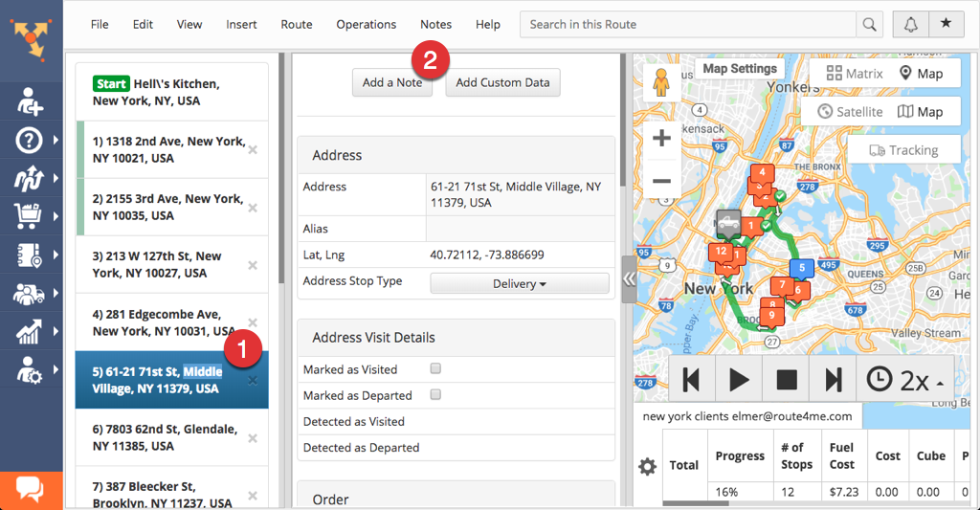Check the Marked as Departed checkbox
This screenshot has width=980, height=510.
point(435,394)
